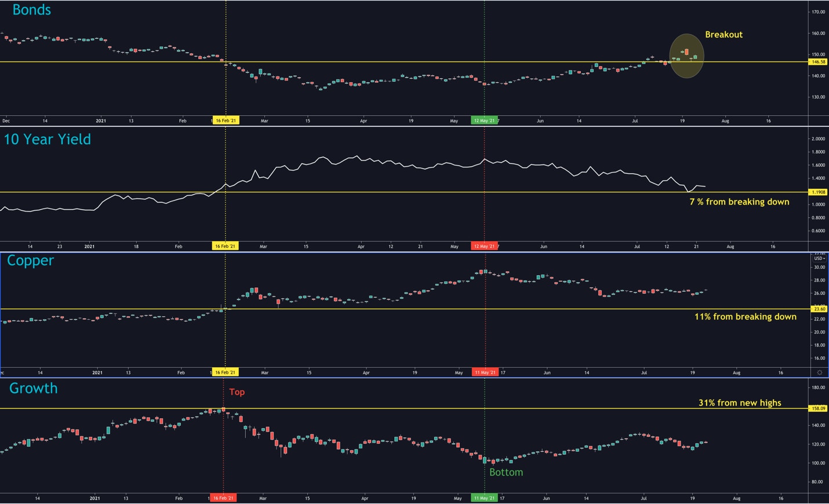Viewport: 829px width, 504px height.
Task: Select the '31% from new highs' note
Action: (x=740, y=403)
